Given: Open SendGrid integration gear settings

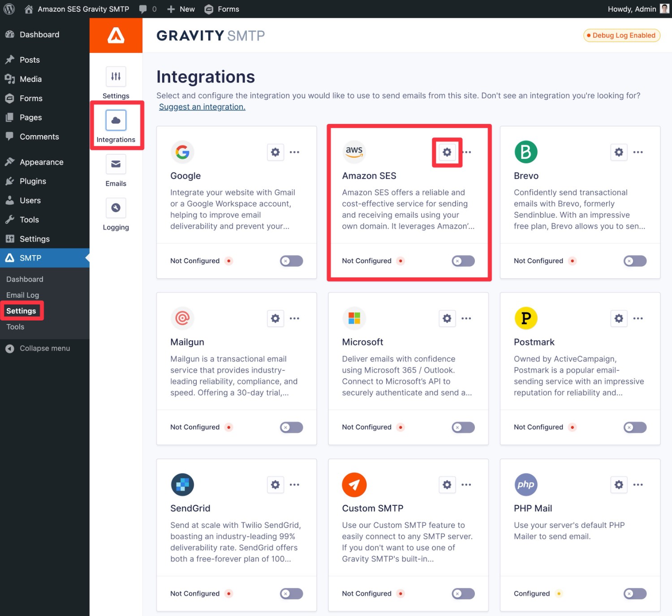Looking at the screenshot, I should click(x=276, y=484).
